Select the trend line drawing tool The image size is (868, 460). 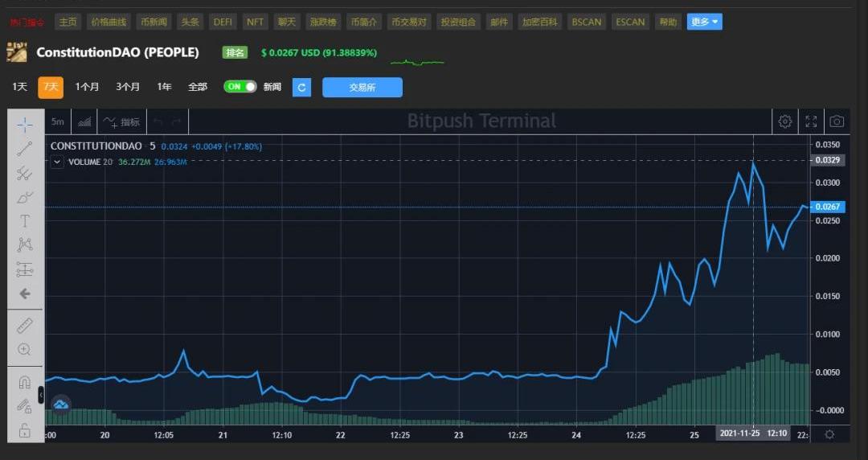25,148
